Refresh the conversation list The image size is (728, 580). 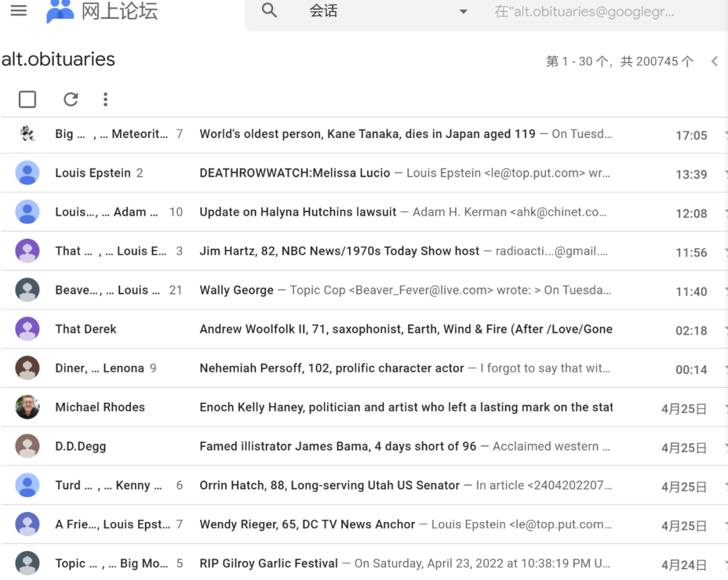(71, 99)
